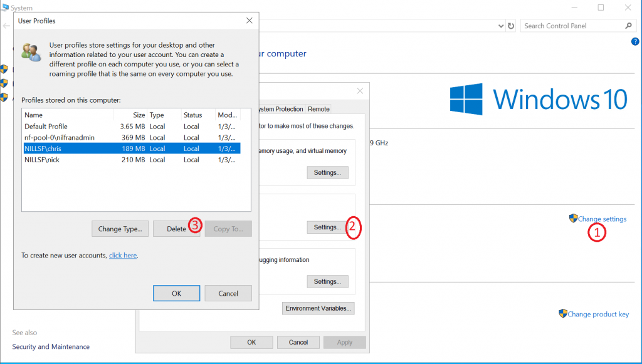Sort profiles by the Status column header
Viewport: 642px width, 364px height.
[198, 115]
